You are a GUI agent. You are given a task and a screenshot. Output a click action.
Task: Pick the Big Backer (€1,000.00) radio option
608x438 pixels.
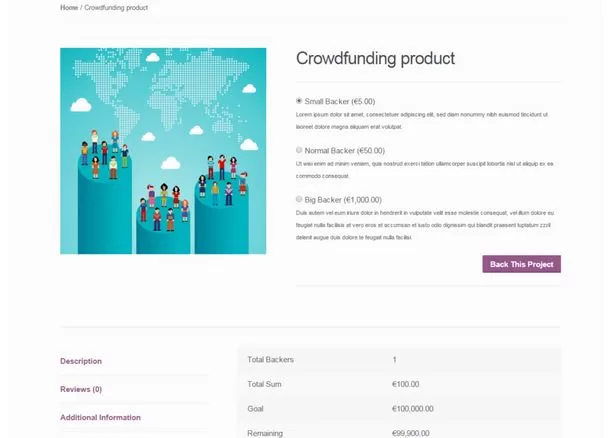pyautogui.click(x=299, y=199)
